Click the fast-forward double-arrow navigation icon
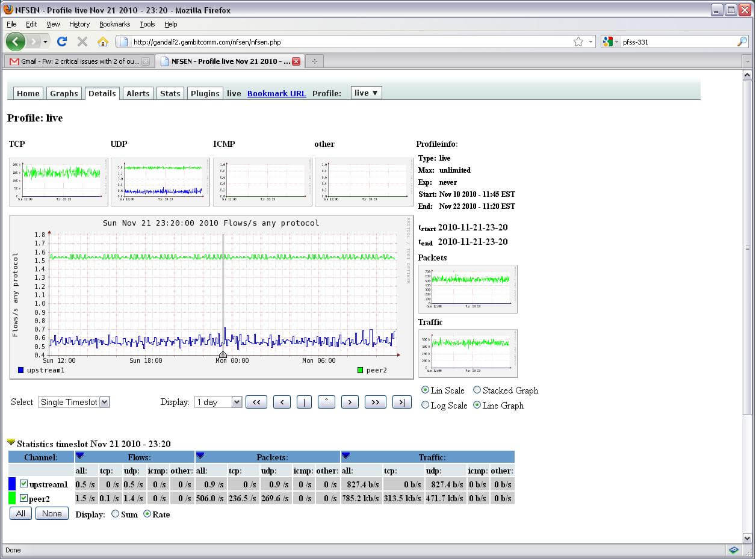756x559 pixels. click(x=376, y=401)
